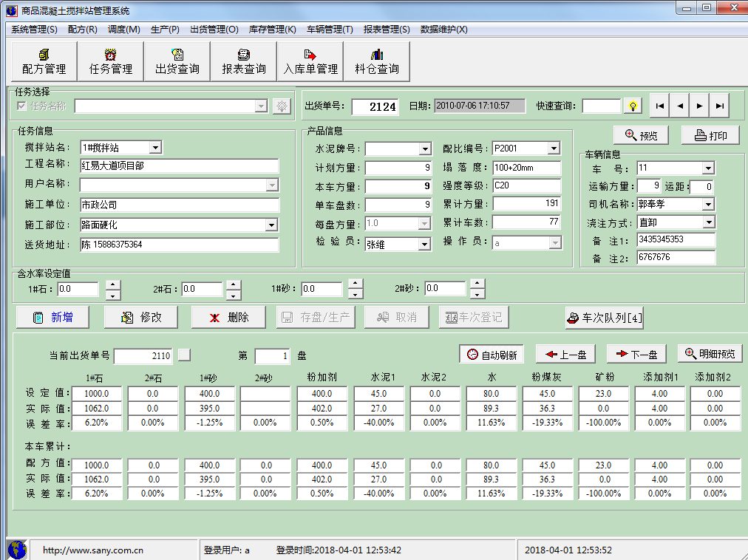Decrease 2#石 moisture value spinner down
Screen dimensions: 748x560
[234, 296]
